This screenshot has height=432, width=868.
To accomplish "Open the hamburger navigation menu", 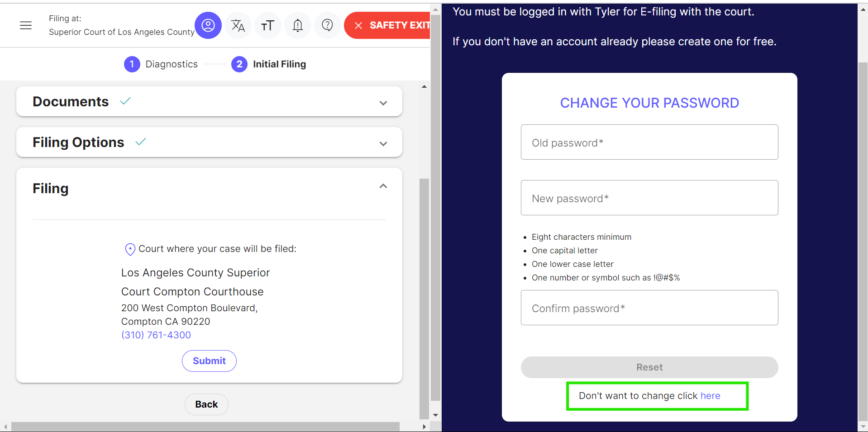I will [26, 25].
